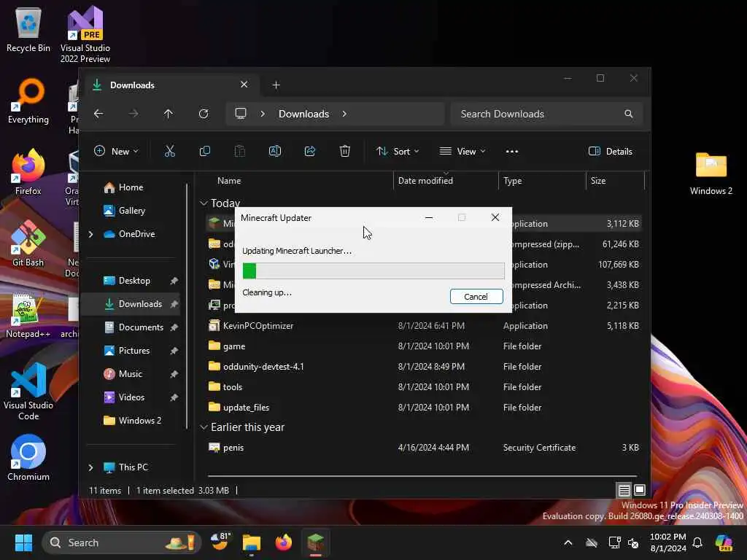This screenshot has height=560, width=747.
Task: Open the View dropdown menu
Action: coord(462,152)
